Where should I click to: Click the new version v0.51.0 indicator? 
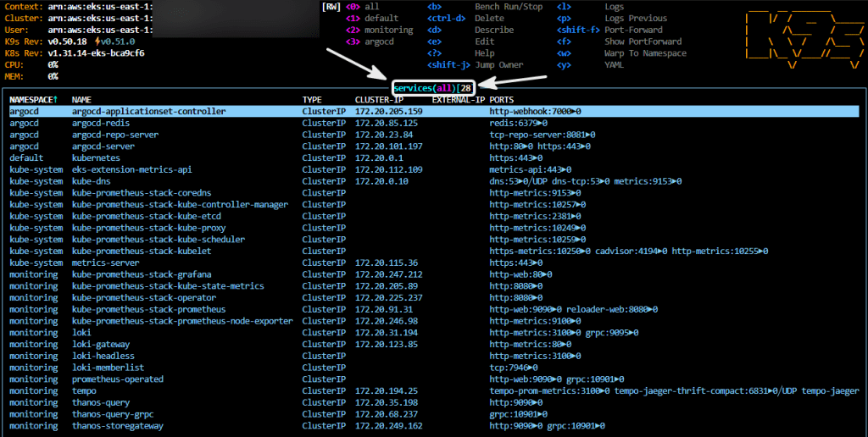tap(115, 41)
